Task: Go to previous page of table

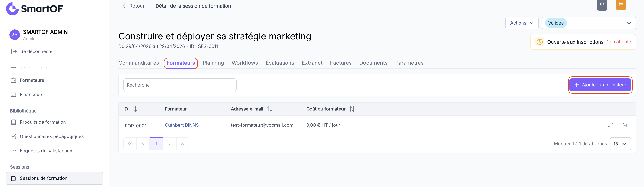Action: (143, 144)
